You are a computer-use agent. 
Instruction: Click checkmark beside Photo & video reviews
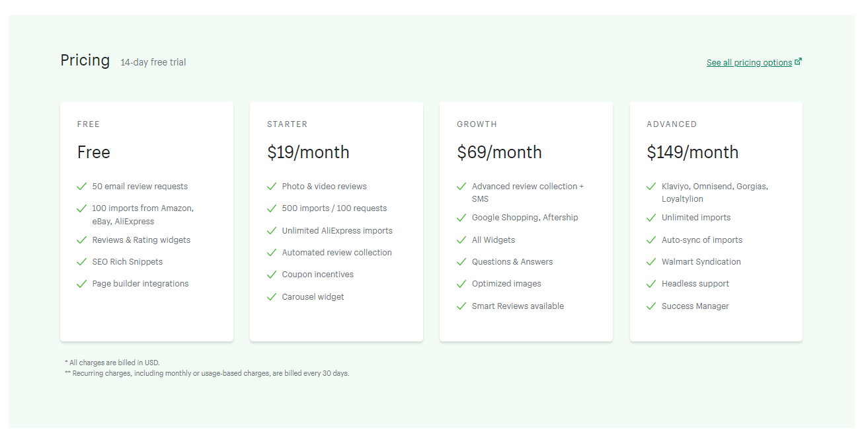pyautogui.click(x=272, y=187)
